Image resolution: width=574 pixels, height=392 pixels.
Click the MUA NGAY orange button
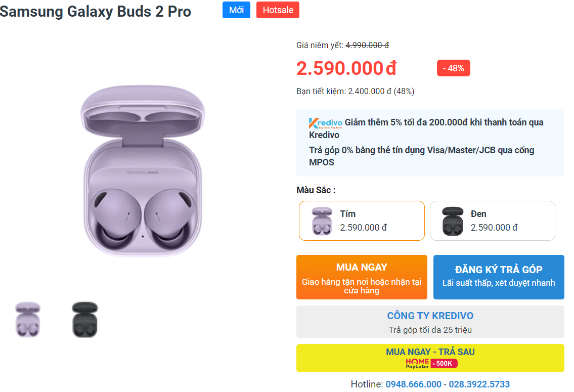click(362, 277)
